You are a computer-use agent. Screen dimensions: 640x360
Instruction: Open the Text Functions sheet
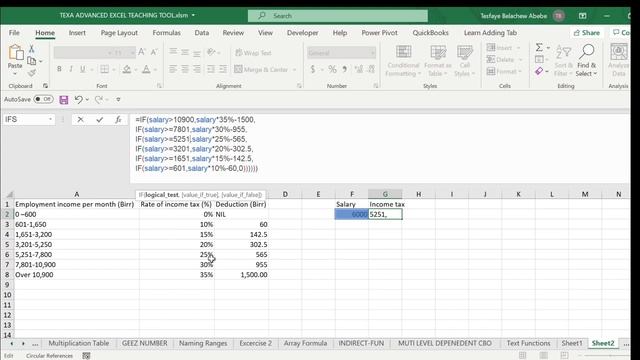tap(529, 343)
